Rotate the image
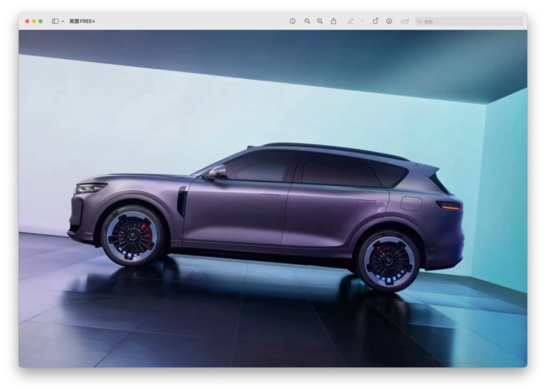The width and height of the screenshot is (546, 392). [x=375, y=21]
